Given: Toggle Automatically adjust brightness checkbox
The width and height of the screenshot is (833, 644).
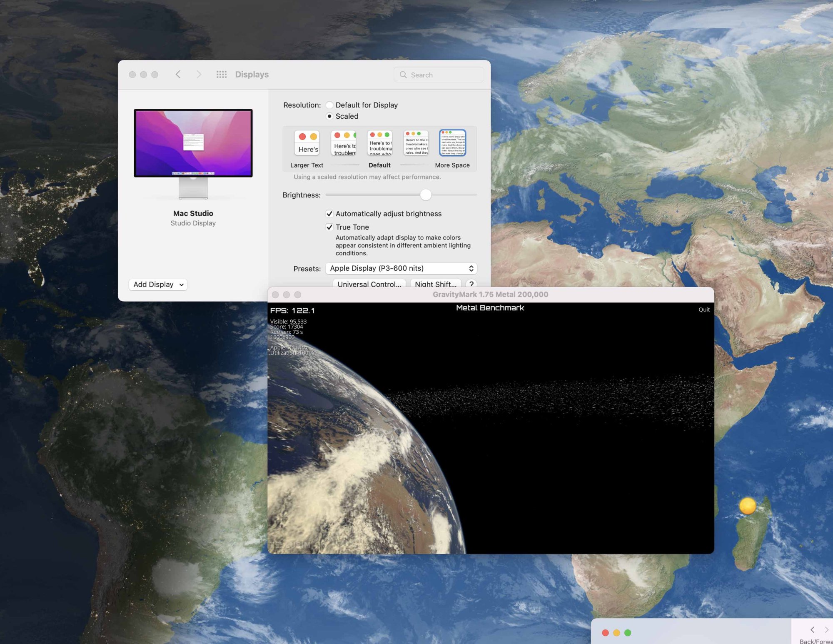Looking at the screenshot, I should pos(329,214).
